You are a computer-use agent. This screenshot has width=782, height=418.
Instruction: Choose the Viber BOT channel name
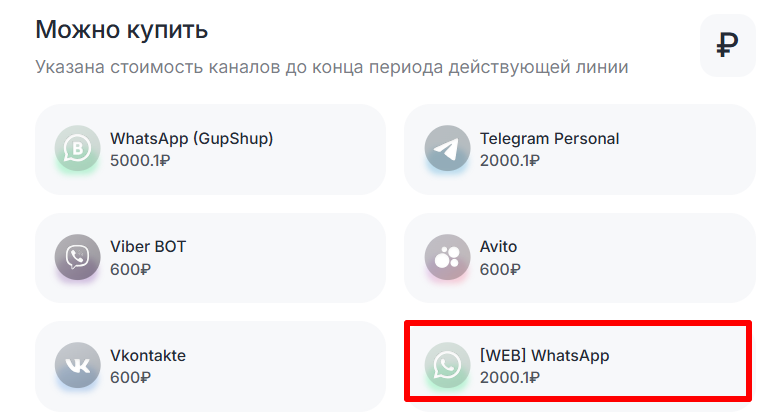click(148, 246)
